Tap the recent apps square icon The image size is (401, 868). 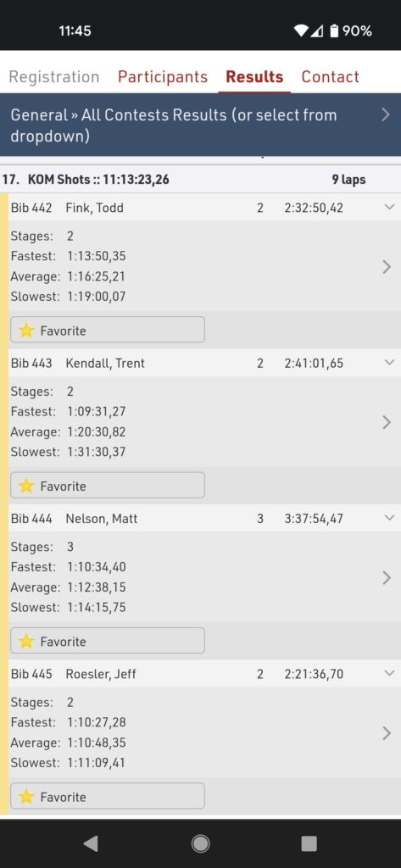click(309, 843)
